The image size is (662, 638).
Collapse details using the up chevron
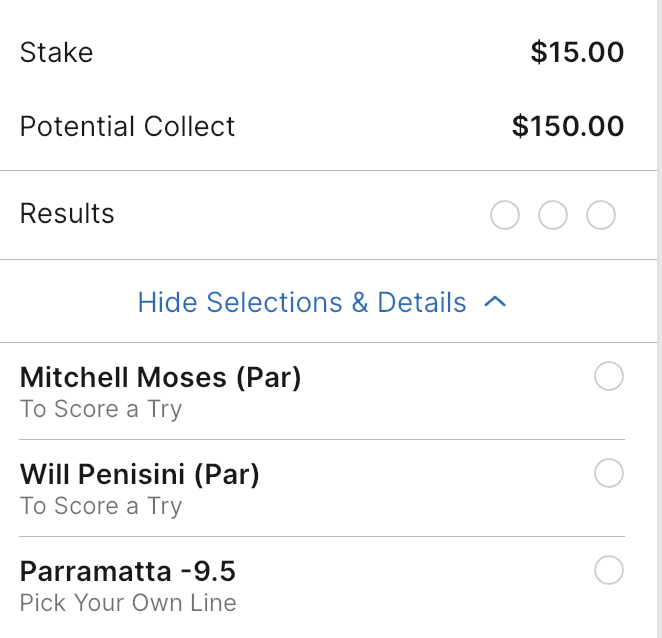tap(495, 302)
